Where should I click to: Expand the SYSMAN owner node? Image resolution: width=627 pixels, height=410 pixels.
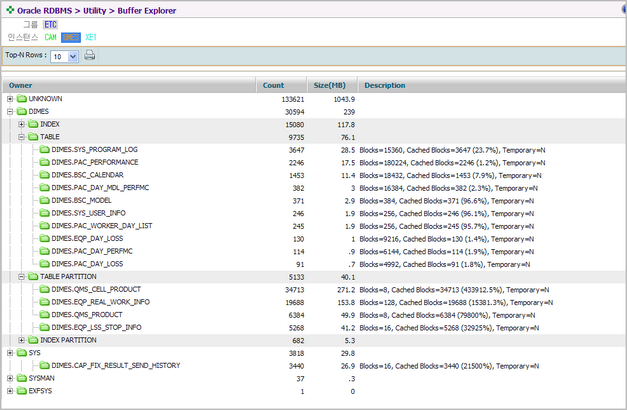click(x=10, y=378)
